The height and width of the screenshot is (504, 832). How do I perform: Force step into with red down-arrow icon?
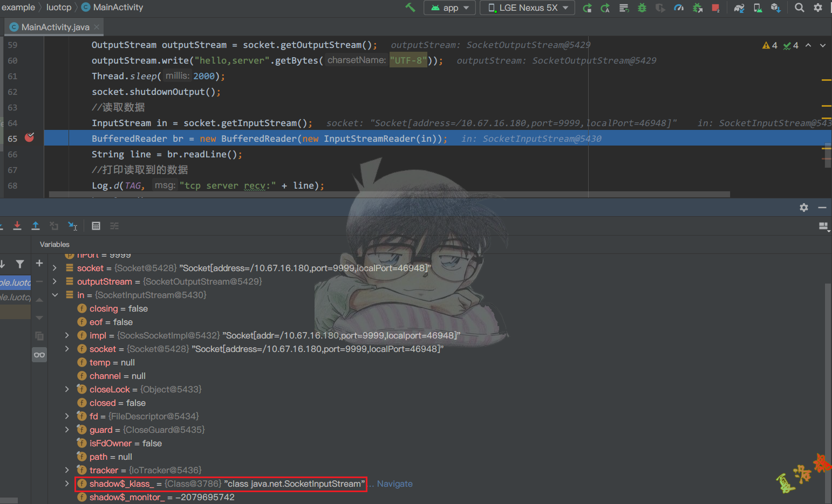(17, 226)
